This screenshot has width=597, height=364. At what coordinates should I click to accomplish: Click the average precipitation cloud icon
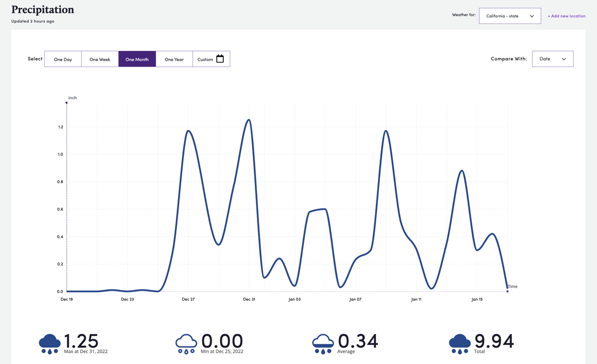[322, 344]
